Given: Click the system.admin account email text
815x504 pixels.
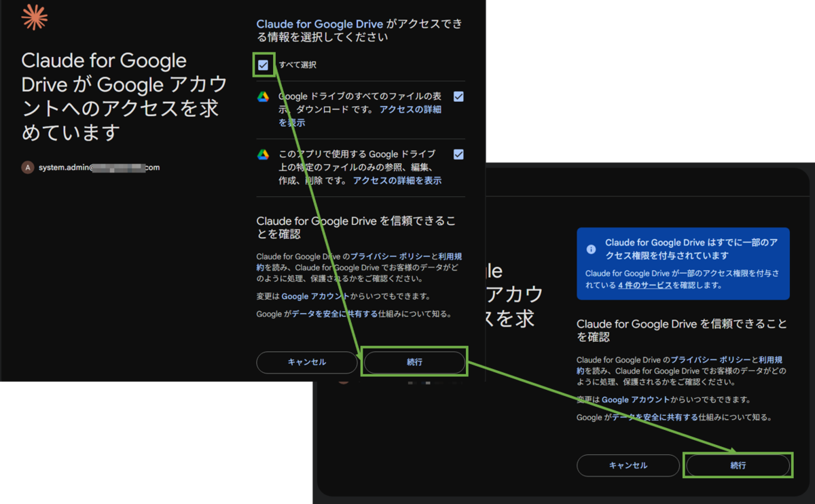Looking at the screenshot, I should tap(99, 167).
